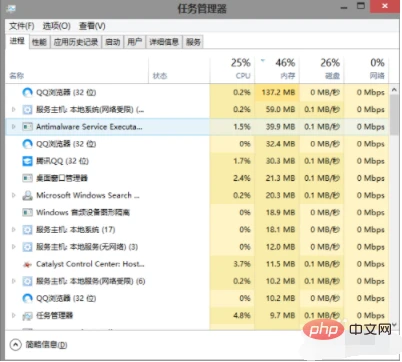Sort by the 名称 column header
The height and width of the screenshot is (362, 402).
(x=77, y=70)
